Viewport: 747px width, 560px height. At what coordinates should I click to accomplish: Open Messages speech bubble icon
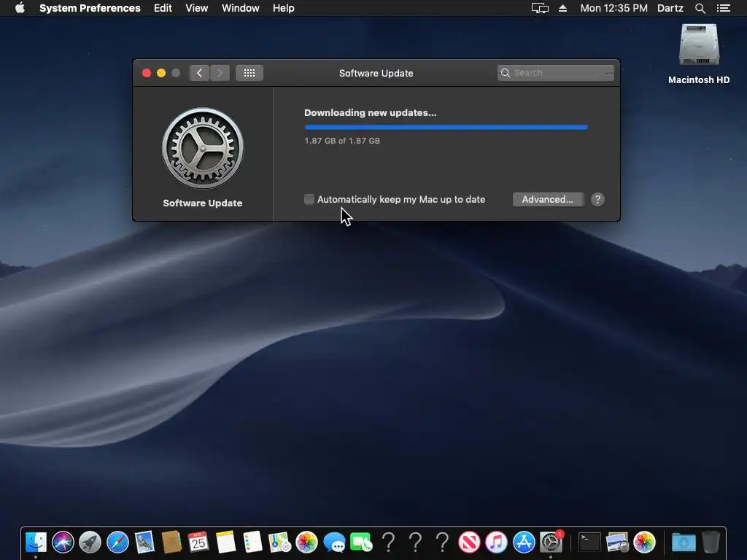pyautogui.click(x=334, y=542)
